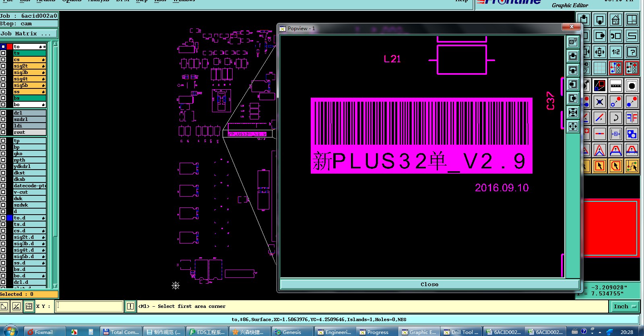The width and height of the screenshot is (644, 336).
Task: Click popview zoom-out arrows icon
Action: pyautogui.click(x=573, y=126)
